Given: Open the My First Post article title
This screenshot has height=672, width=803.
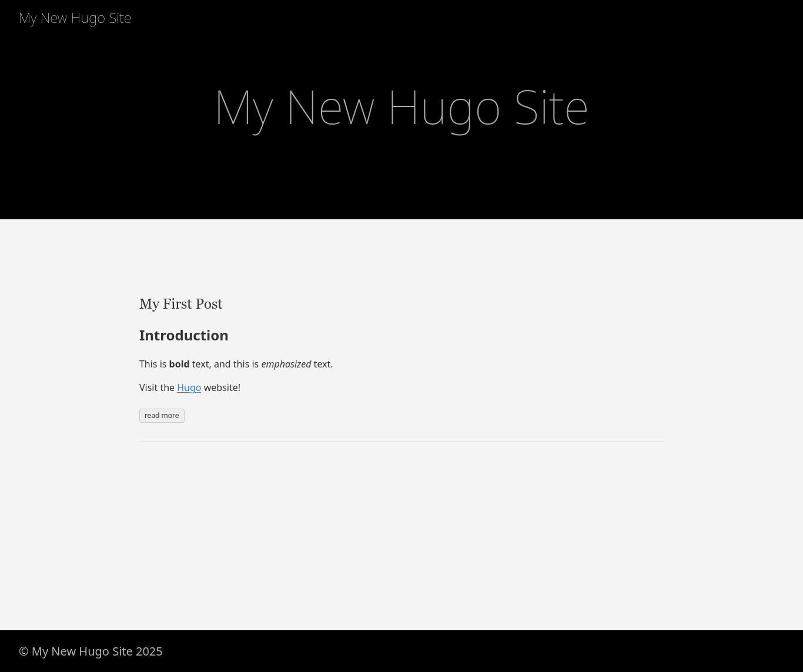Looking at the screenshot, I should point(180,305).
